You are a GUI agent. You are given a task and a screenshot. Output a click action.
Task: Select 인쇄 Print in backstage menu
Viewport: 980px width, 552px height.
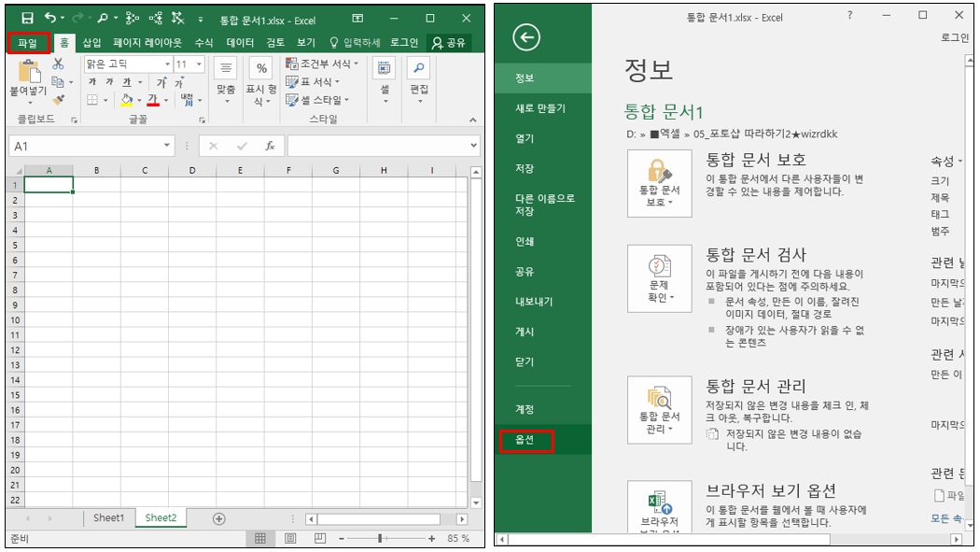pyautogui.click(x=542, y=241)
